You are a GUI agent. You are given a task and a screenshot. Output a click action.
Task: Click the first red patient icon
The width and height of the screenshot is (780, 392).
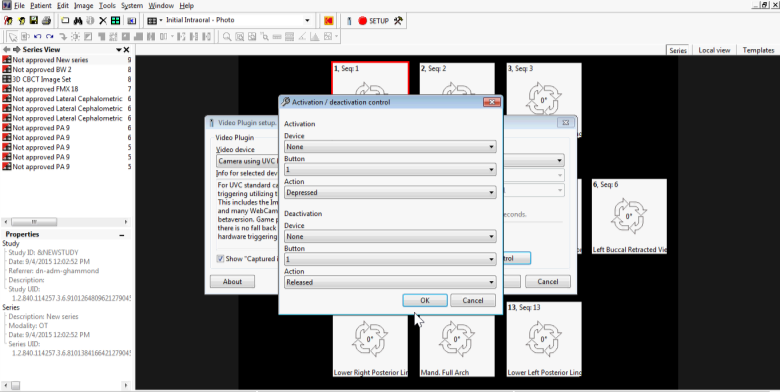click(8, 20)
